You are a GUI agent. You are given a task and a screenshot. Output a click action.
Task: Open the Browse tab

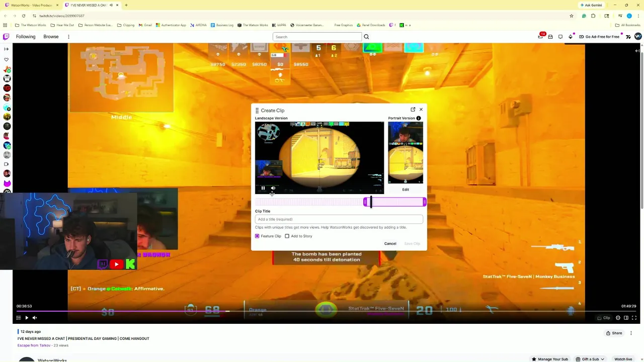(51, 37)
